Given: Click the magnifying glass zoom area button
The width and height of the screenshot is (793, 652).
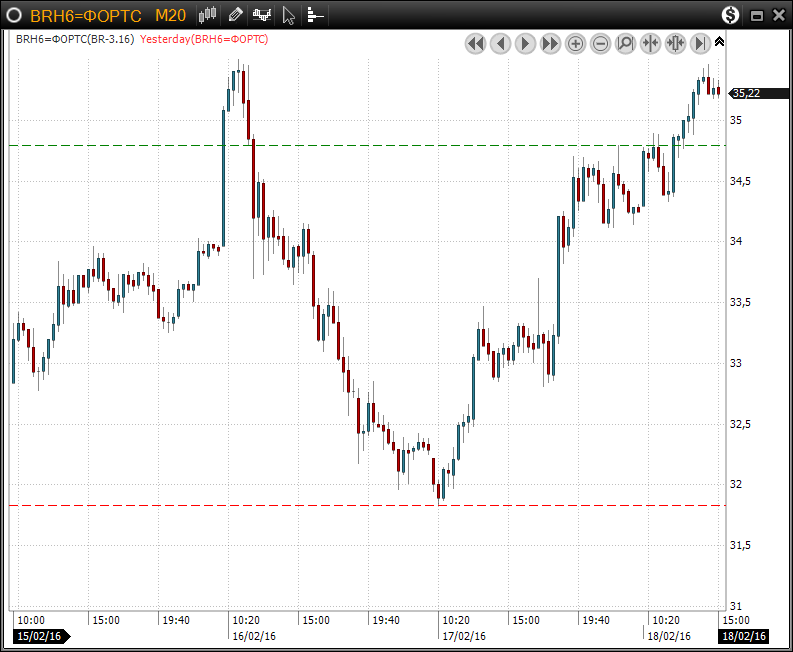Looking at the screenshot, I should click(625, 43).
